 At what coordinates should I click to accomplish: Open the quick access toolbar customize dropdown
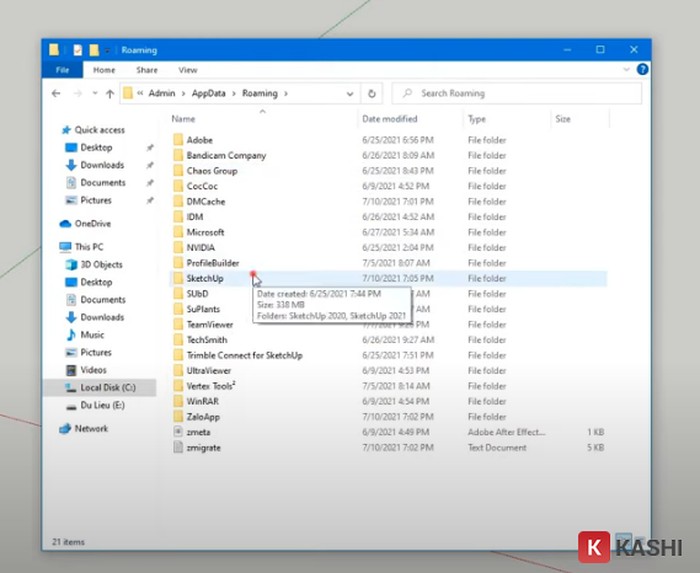(107, 50)
